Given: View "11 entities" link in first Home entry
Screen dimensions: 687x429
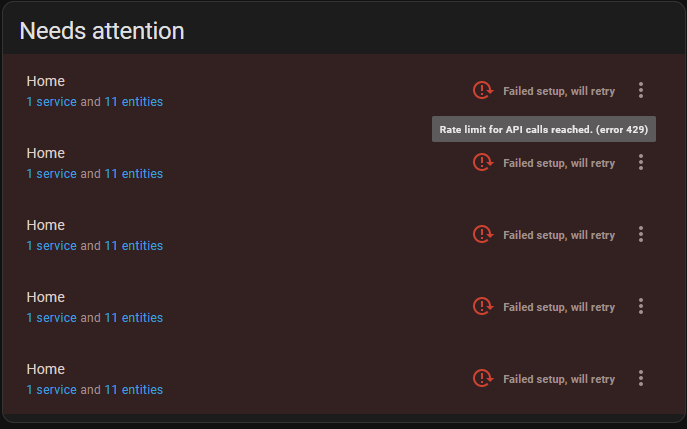Looking at the screenshot, I should tap(133, 102).
